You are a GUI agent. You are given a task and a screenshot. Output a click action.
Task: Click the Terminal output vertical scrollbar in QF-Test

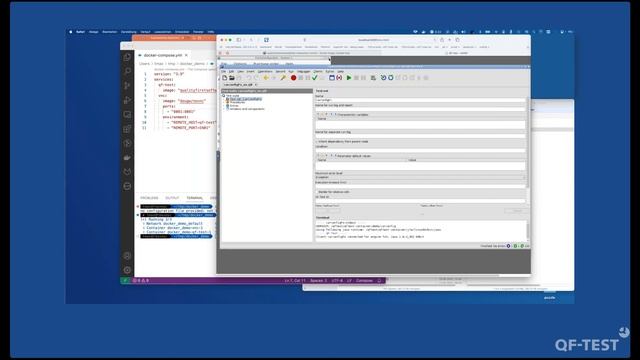tap(528, 230)
